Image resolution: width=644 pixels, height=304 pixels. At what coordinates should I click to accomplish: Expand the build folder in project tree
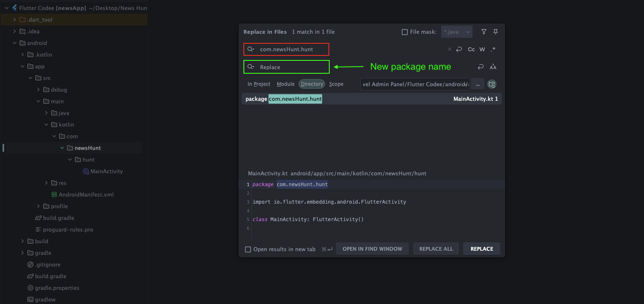coord(23,241)
